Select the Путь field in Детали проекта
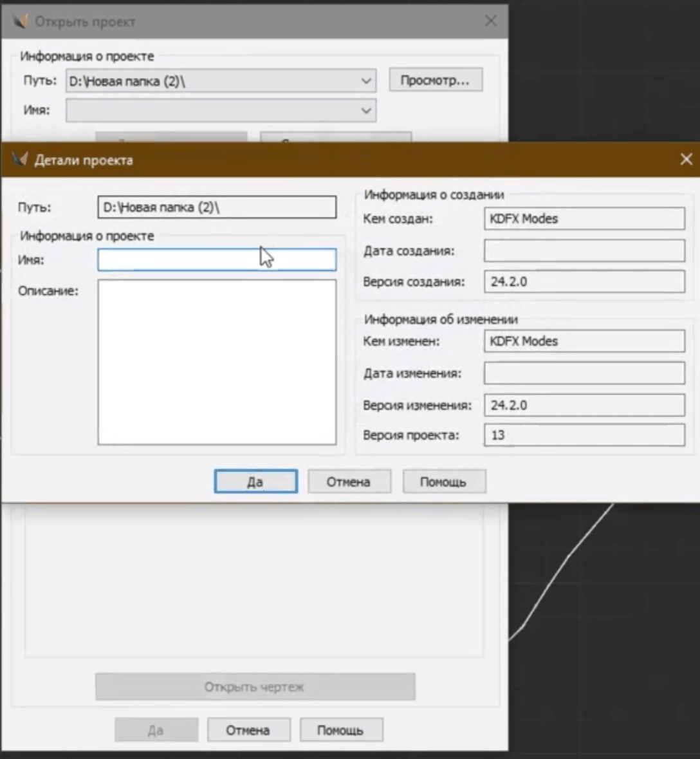700x759 pixels. click(x=216, y=207)
